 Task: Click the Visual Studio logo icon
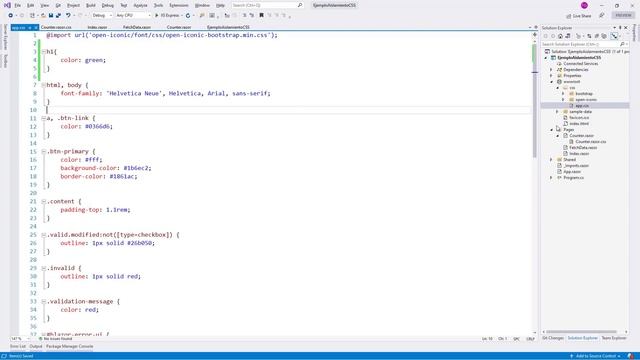point(7,5)
